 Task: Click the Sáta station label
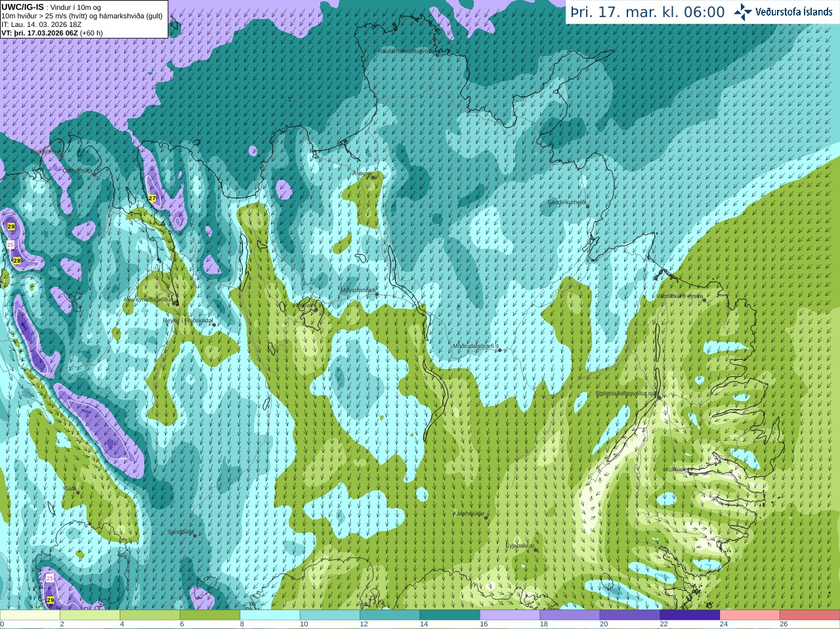click(70, 488)
